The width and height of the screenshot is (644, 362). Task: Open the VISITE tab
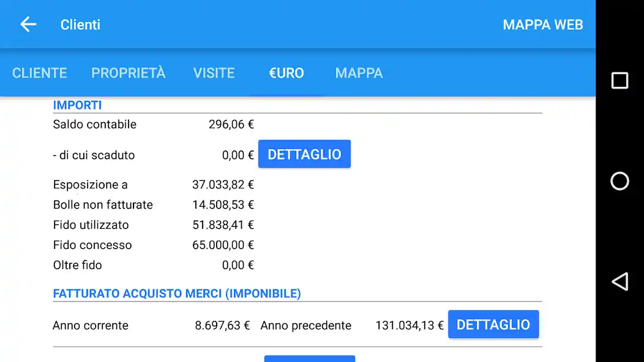[x=214, y=73]
